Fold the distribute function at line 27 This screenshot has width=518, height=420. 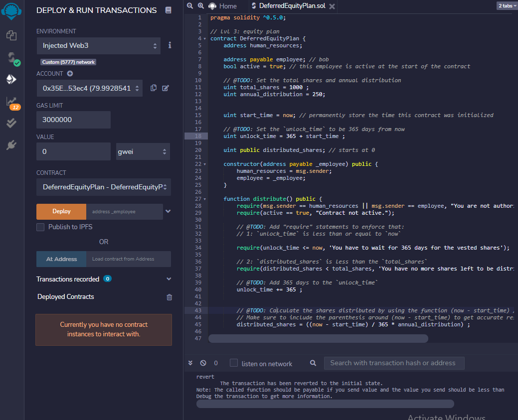(205, 199)
